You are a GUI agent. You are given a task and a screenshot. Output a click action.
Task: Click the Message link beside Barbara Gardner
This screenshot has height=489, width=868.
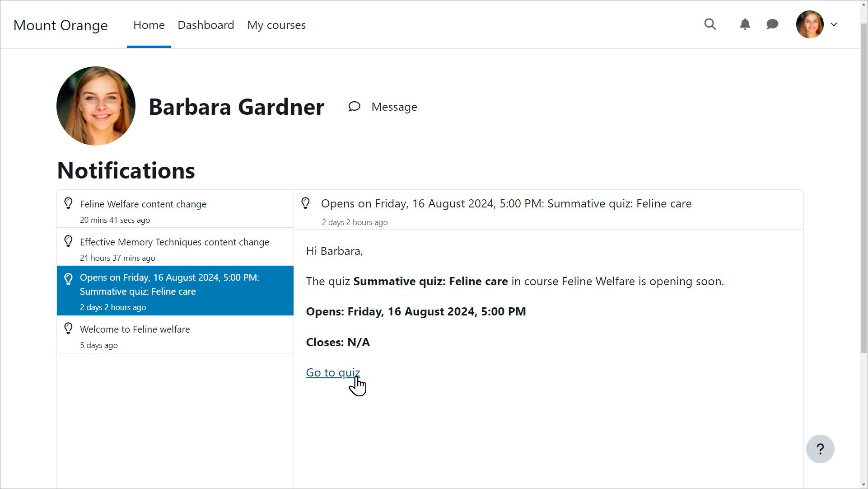point(394,107)
